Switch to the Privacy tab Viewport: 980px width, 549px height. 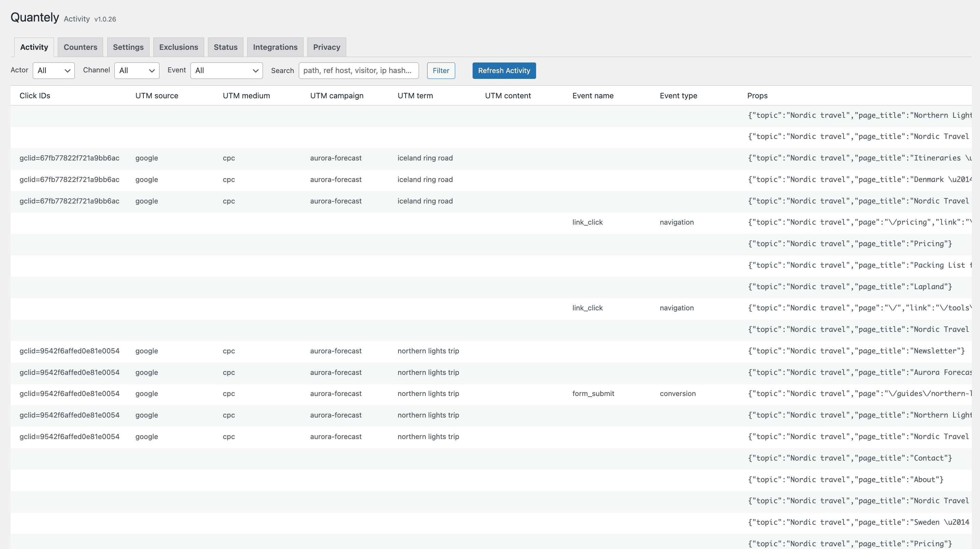[x=326, y=47]
